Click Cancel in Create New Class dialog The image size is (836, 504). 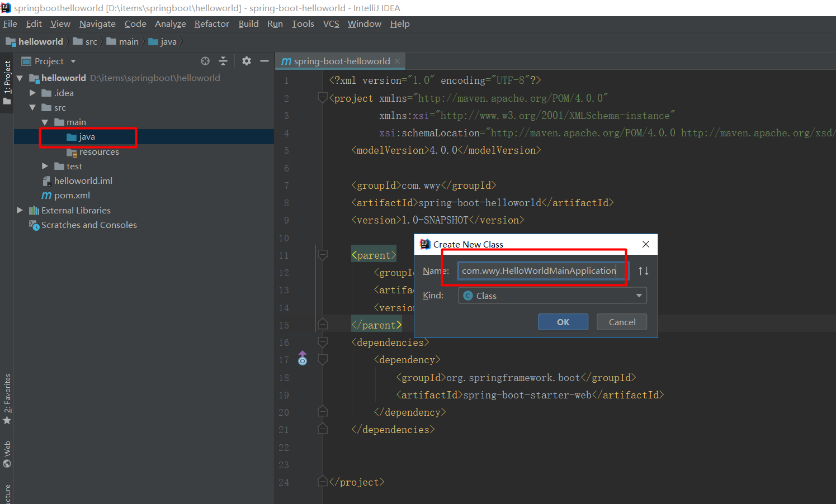(x=622, y=322)
